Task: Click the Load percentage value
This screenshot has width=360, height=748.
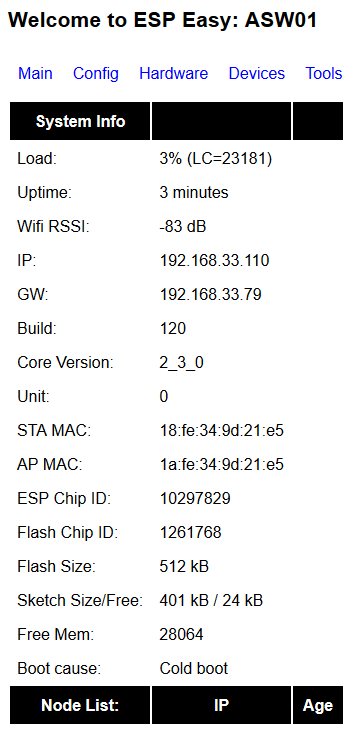Action: [216, 159]
